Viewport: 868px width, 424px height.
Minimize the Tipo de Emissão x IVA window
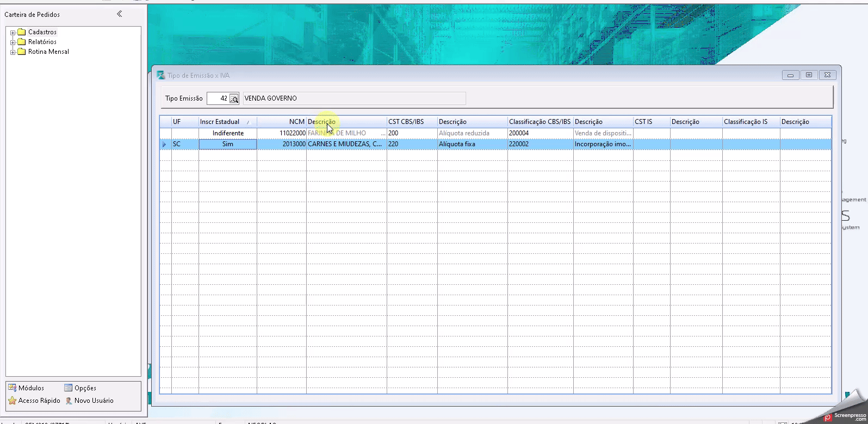790,75
